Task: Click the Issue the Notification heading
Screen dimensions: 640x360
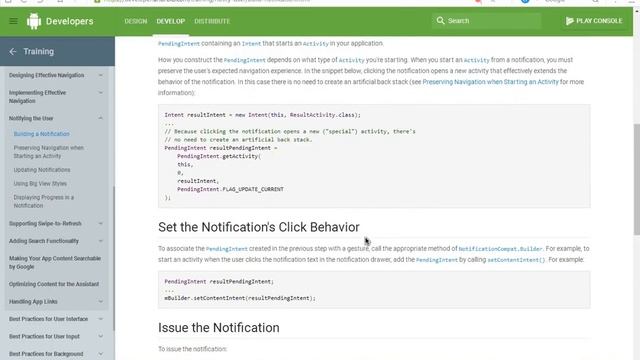Action: (219, 327)
